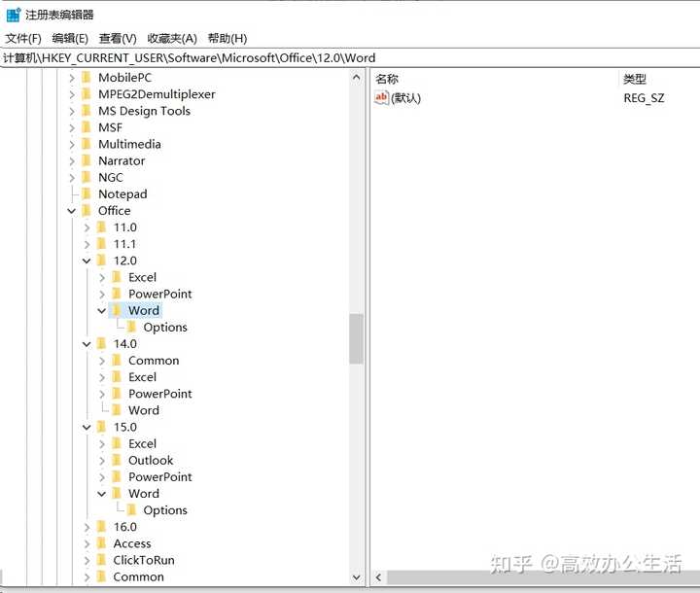Viewport: 700px width, 593px height.
Task: Select the (默认) string value icon
Action: coord(381,97)
